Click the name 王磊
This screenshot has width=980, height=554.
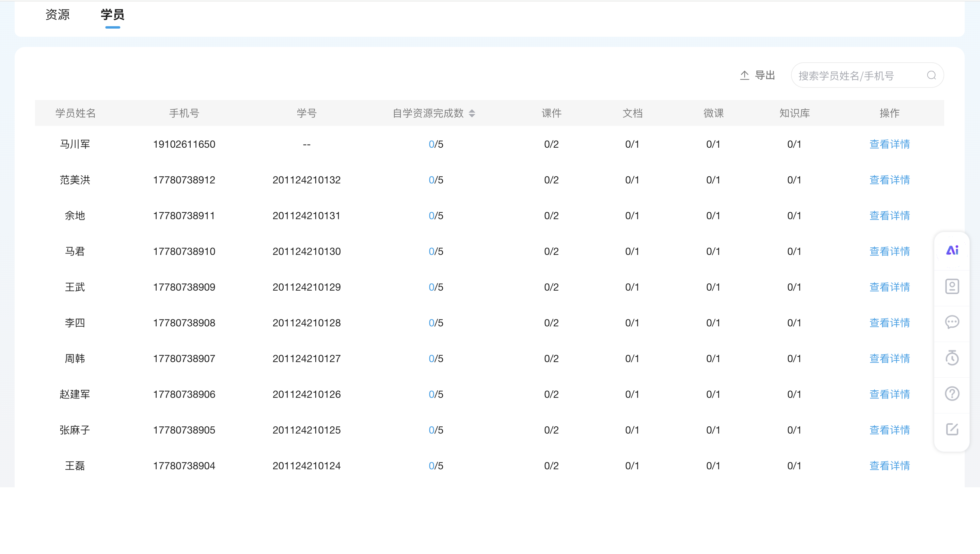point(75,466)
